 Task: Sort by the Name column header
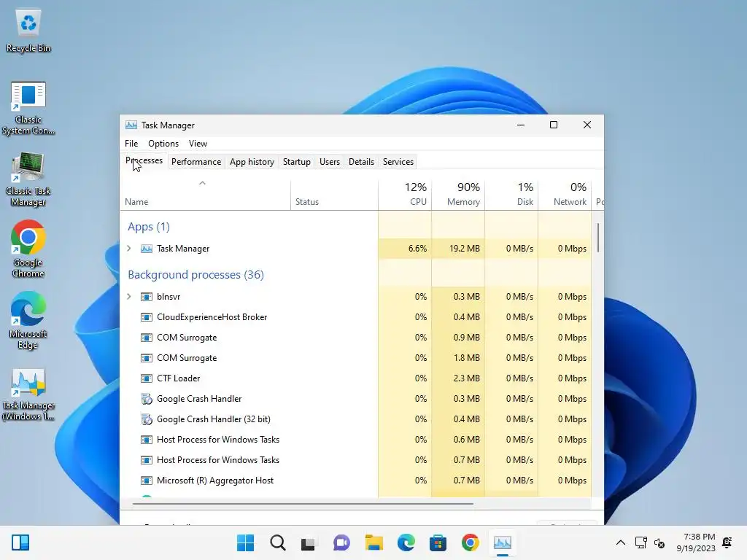205,195
